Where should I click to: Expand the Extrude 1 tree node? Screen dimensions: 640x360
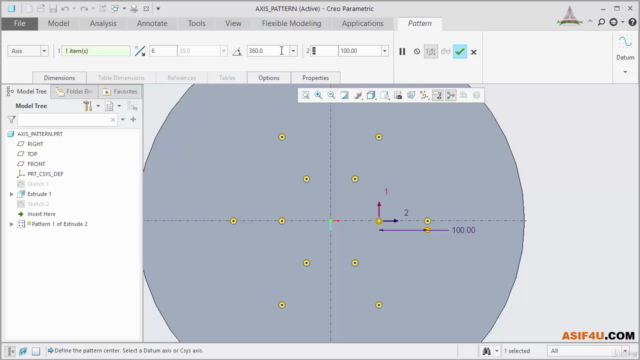[11, 194]
